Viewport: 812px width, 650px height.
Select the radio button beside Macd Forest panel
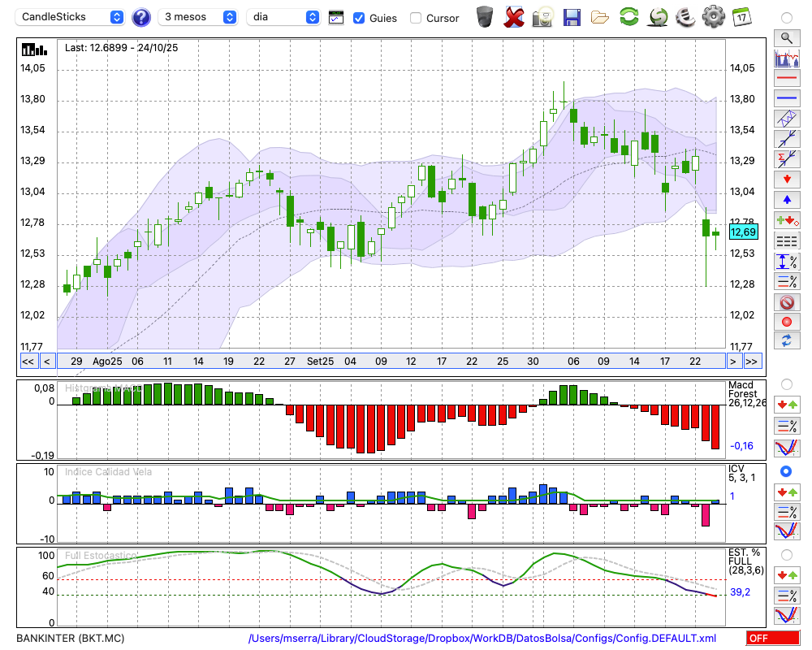[785, 383]
